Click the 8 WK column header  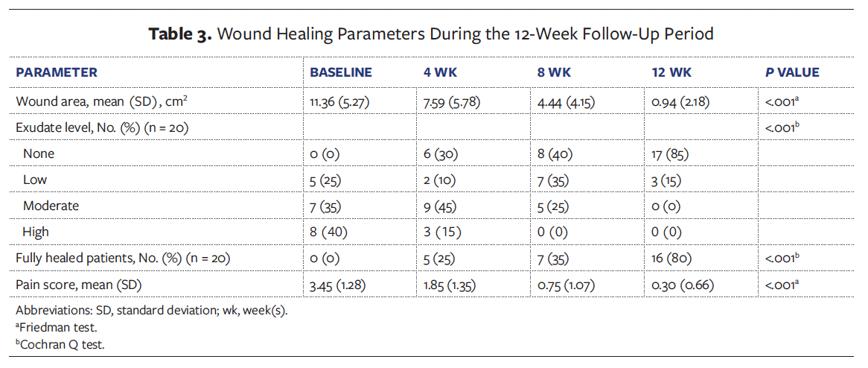tap(552, 73)
